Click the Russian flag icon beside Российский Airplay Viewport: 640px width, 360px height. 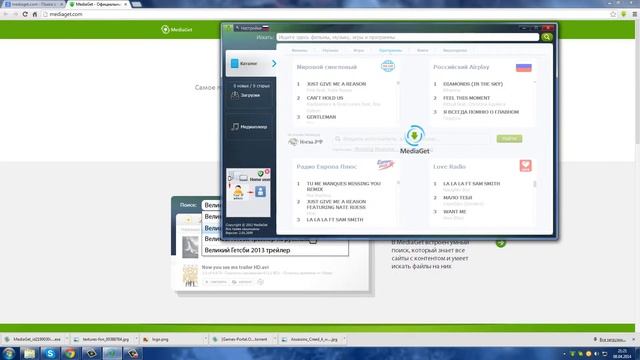click(x=524, y=67)
